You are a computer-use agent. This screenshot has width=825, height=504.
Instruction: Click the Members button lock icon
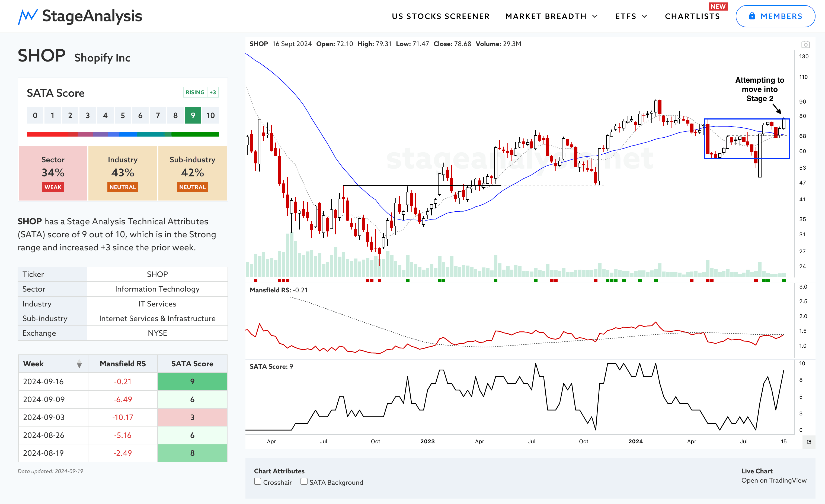pyautogui.click(x=752, y=16)
